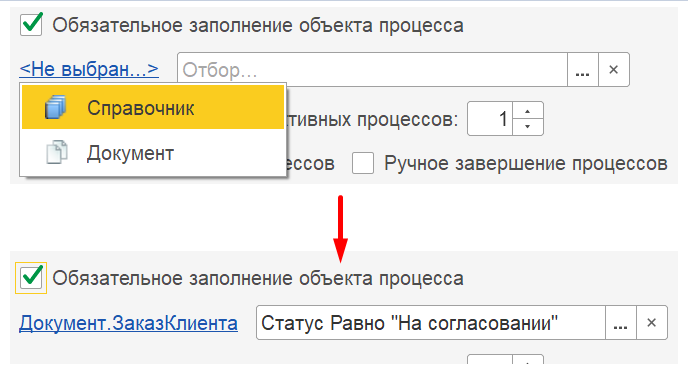Open filter editor via lower ellipsis button

tap(621, 323)
